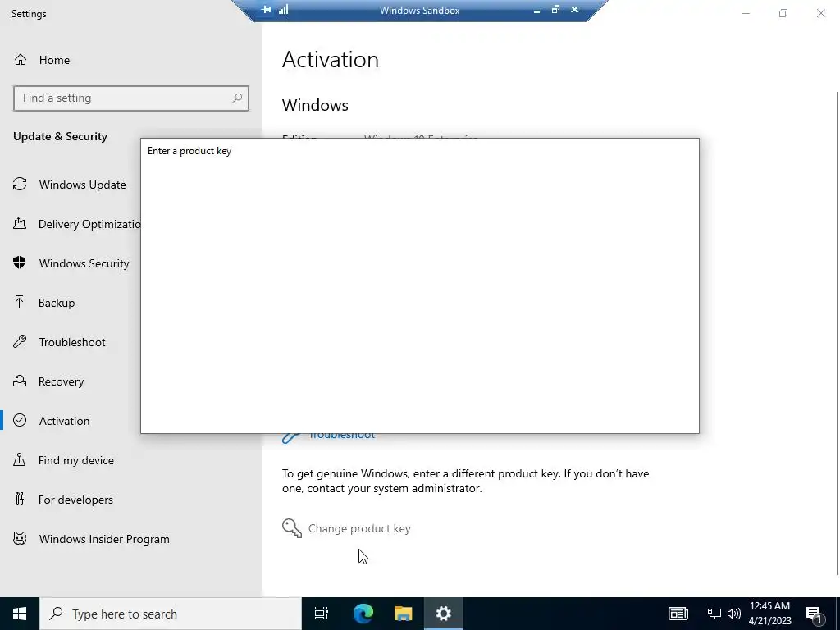This screenshot has width=840, height=630.
Task: Click the Troubleshoot wrench icon in sidebar
Action: [x=20, y=342]
